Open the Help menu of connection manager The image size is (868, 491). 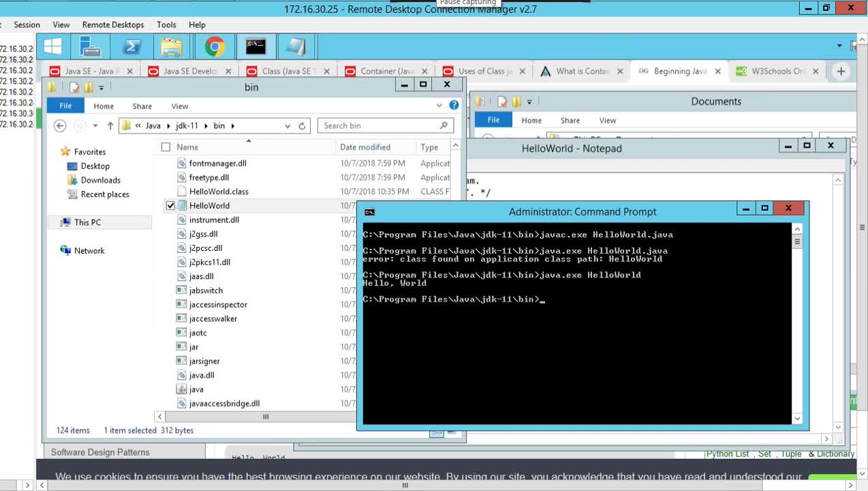197,25
